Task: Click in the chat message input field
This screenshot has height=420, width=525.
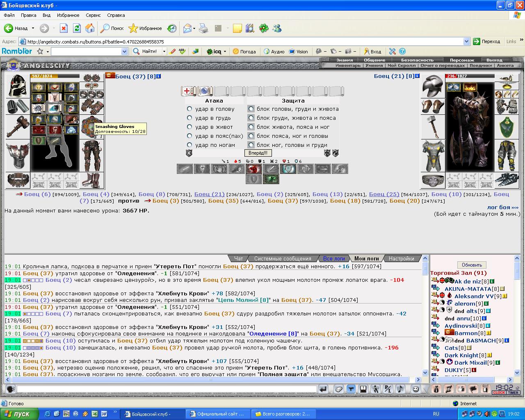Action: point(167,389)
